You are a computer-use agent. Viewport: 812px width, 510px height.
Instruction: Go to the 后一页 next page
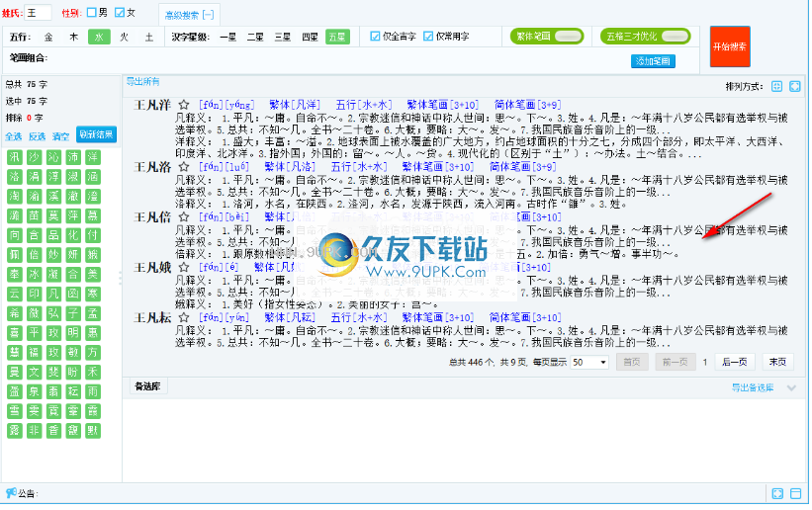click(734, 362)
